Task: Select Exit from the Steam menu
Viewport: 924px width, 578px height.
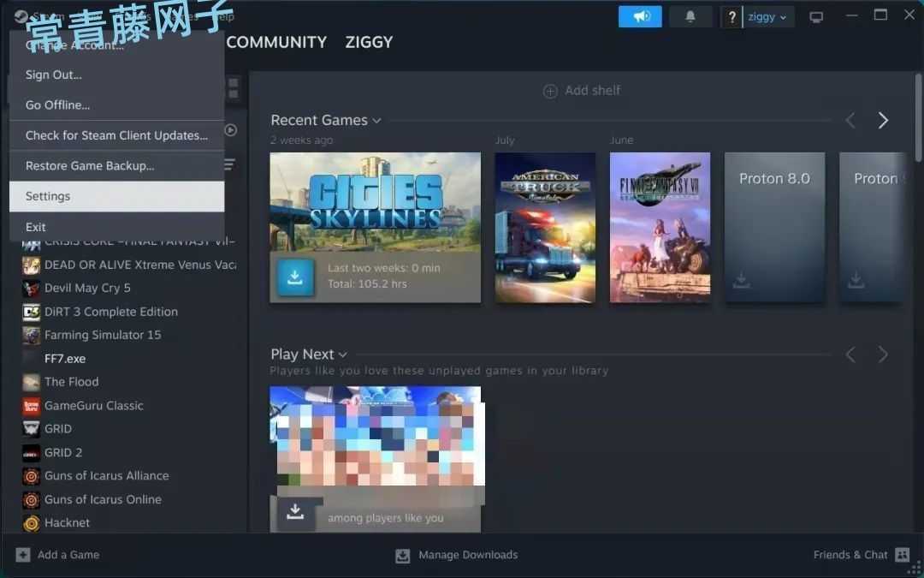Action: click(x=116, y=227)
